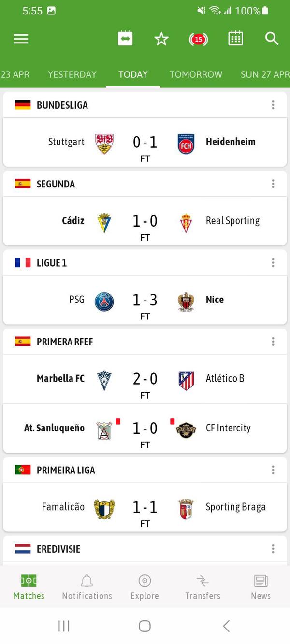Switch to the Tomorrow tab
The height and width of the screenshot is (644, 290).
pos(196,74)
